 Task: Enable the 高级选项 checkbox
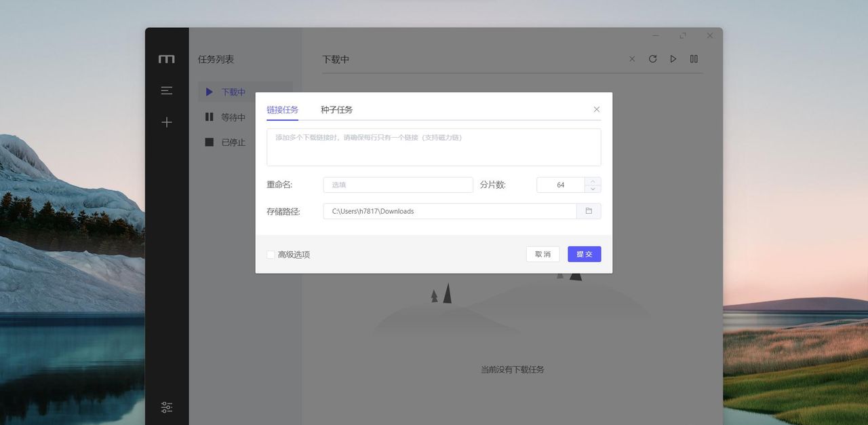tap(270, 255)
